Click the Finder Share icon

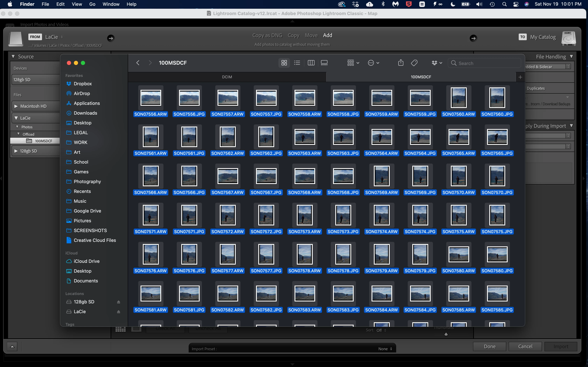click(401, 63)
